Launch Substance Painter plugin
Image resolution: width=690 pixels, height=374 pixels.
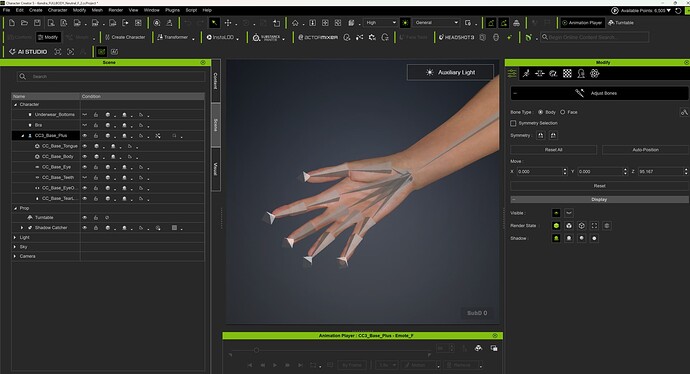point(267,37)
